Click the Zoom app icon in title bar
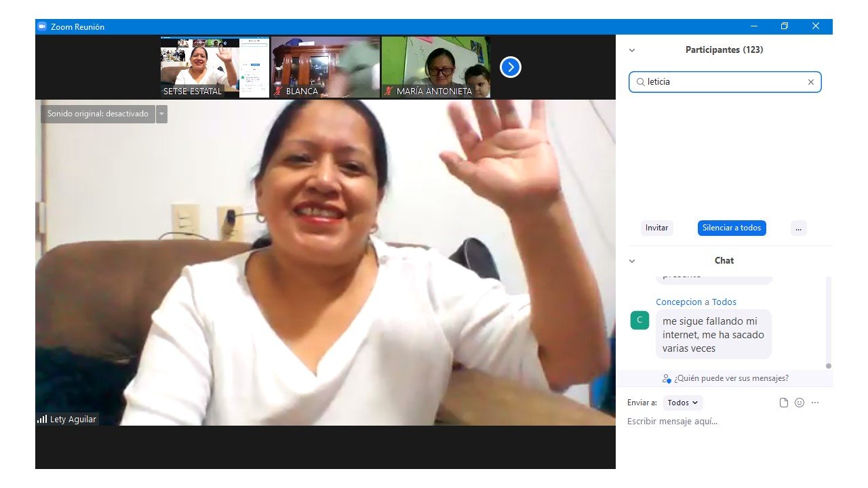Screen dimensions: 868x488 (42, 26)
